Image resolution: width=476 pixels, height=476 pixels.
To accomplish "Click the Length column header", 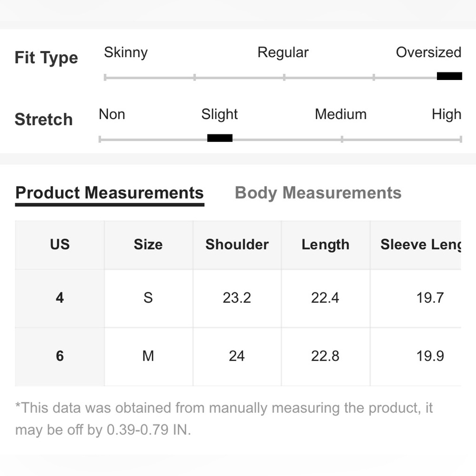I will point(326,245).
